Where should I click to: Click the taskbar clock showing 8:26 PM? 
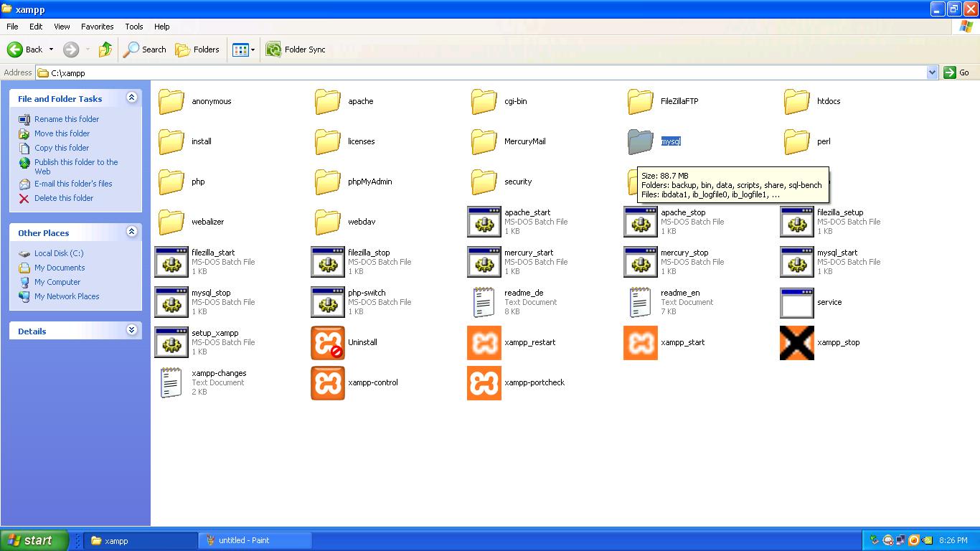[953, 540]
